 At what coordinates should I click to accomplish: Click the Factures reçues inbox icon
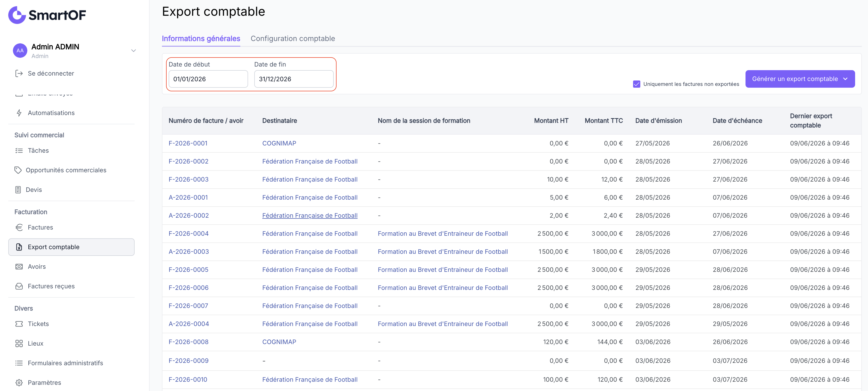pos(19,286)
